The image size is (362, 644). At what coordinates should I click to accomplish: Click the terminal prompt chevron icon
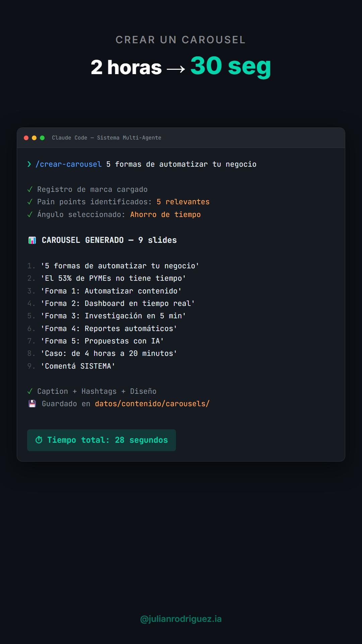[29, 164]
